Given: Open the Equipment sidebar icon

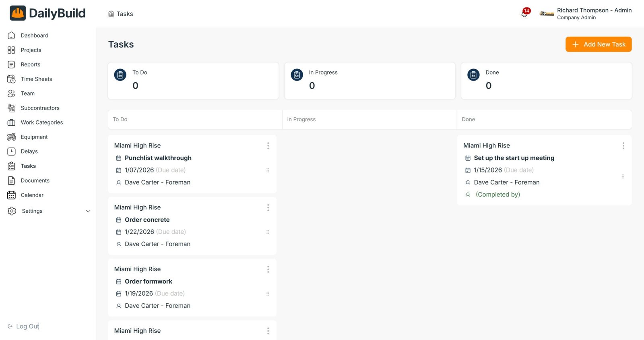Looking at the screenshot, I should click(x=11, y=137).
